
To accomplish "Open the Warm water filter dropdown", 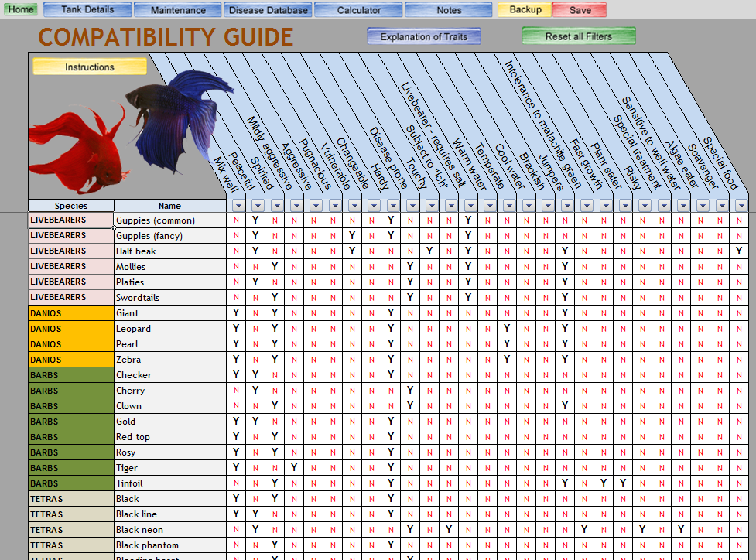I will pyautogui.click(x=488, y=206).
